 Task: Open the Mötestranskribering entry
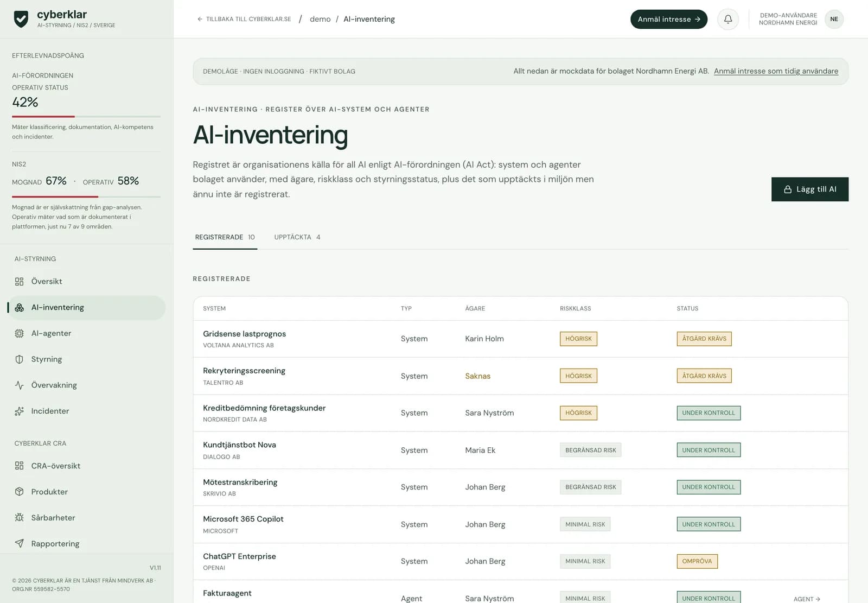[x=520, y=487]
